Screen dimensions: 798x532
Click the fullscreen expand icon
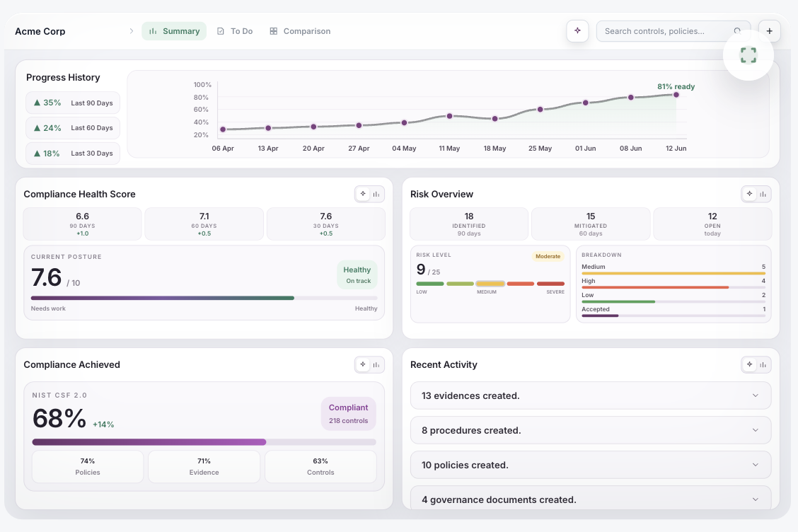(748, 55)
